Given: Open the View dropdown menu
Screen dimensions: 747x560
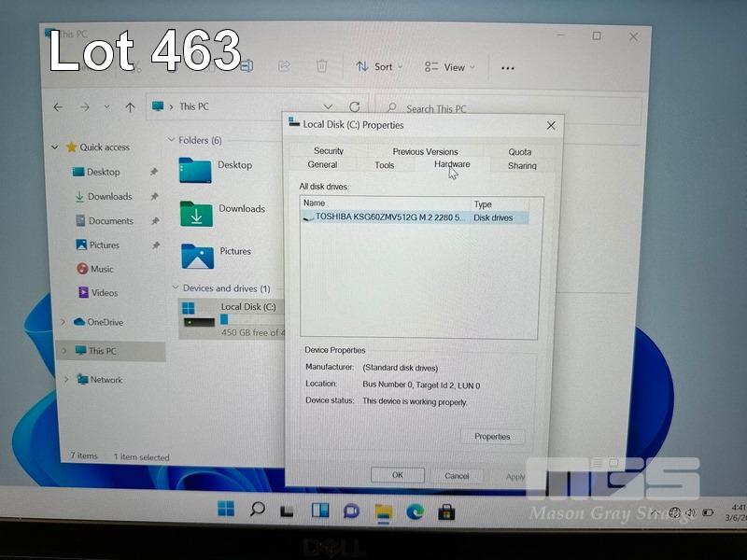Looking at the screenshot, I should coord(448,67).
